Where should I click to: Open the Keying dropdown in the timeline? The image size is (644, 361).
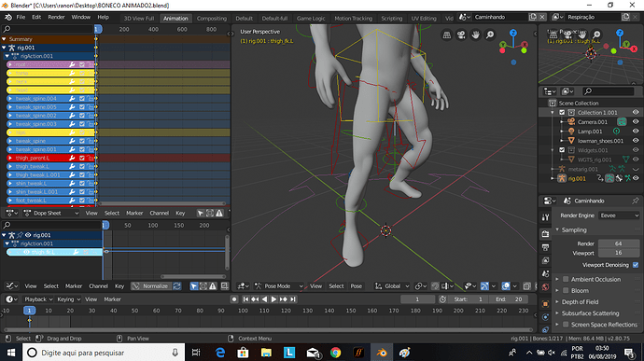68,299
